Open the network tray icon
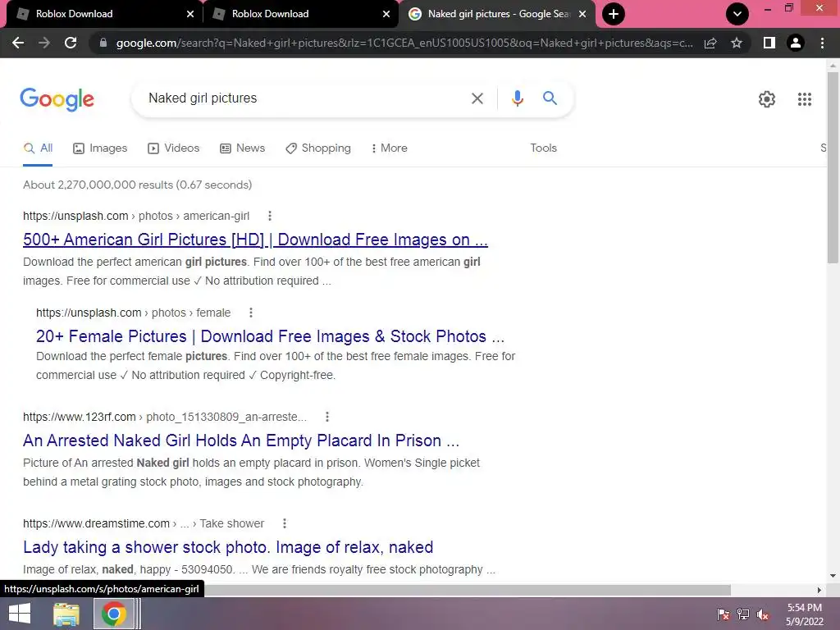840x630 pixels. point(743,614)
